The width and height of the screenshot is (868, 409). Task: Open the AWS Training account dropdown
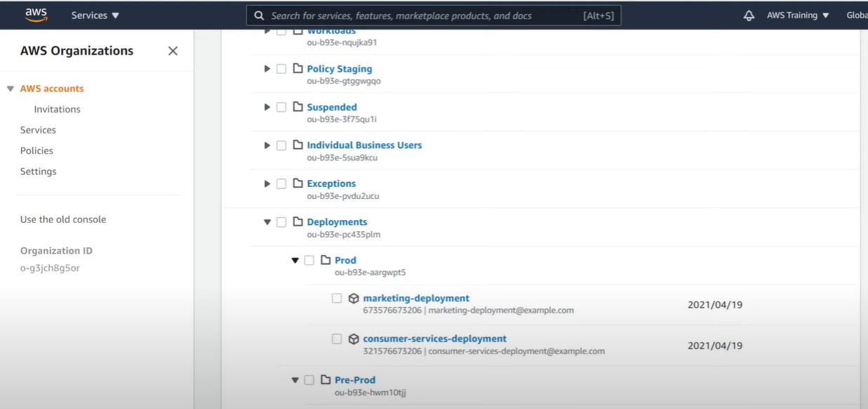798,15
